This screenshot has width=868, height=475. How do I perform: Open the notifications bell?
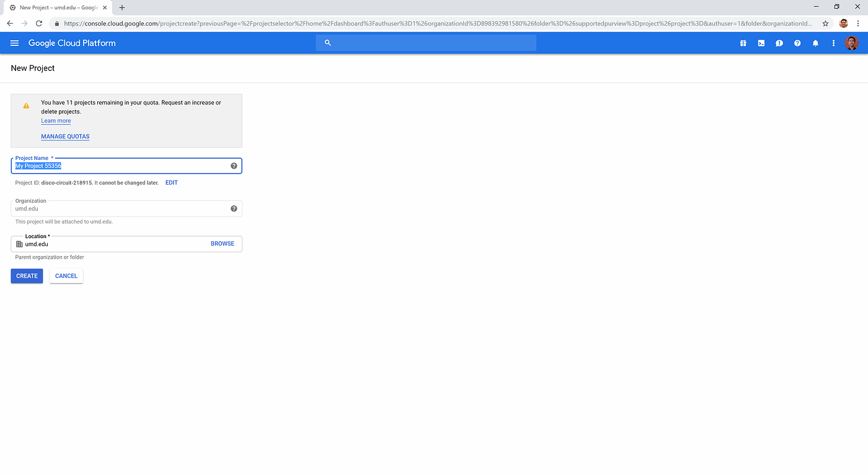pos(815,43)
